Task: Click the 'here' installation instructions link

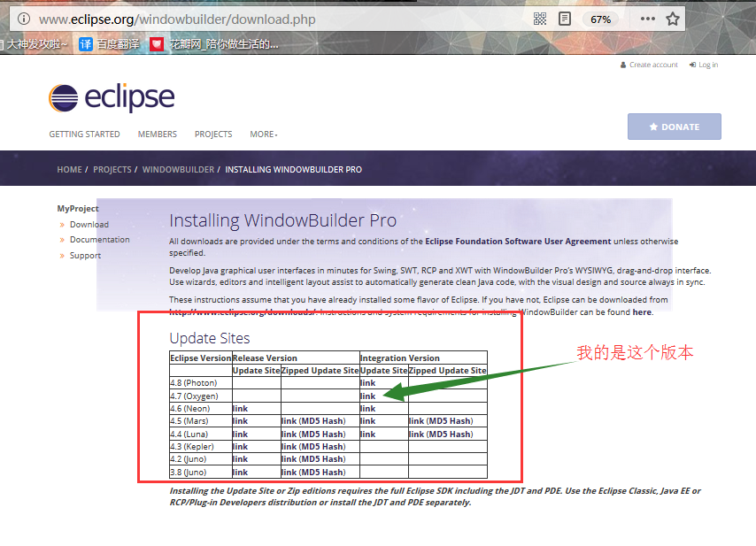Action: pos(642,312)
